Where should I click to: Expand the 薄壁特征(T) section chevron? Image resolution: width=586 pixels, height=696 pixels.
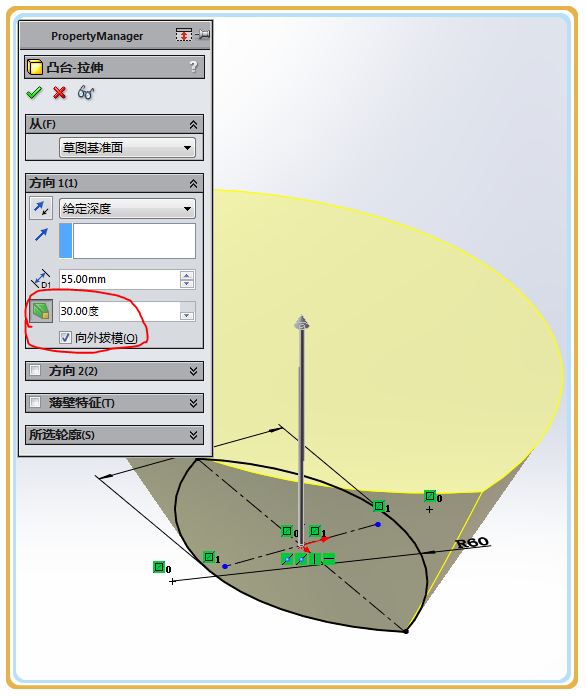pos(193,403)
